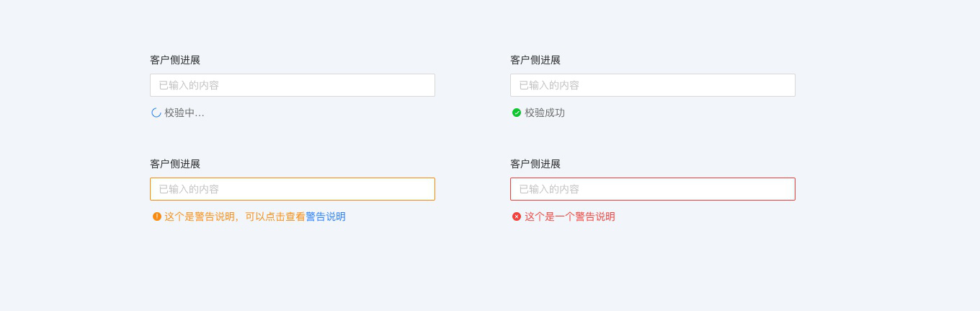Click the orange warning exclamation icon

coord(156,216)
